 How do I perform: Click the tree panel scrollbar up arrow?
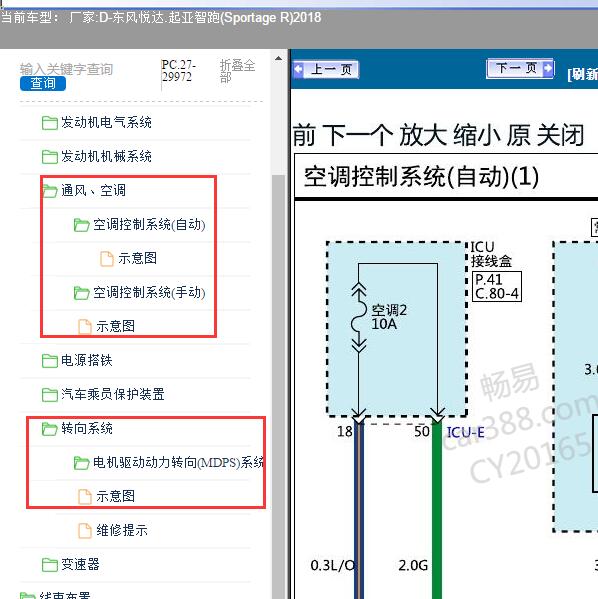tap(279, 58)
